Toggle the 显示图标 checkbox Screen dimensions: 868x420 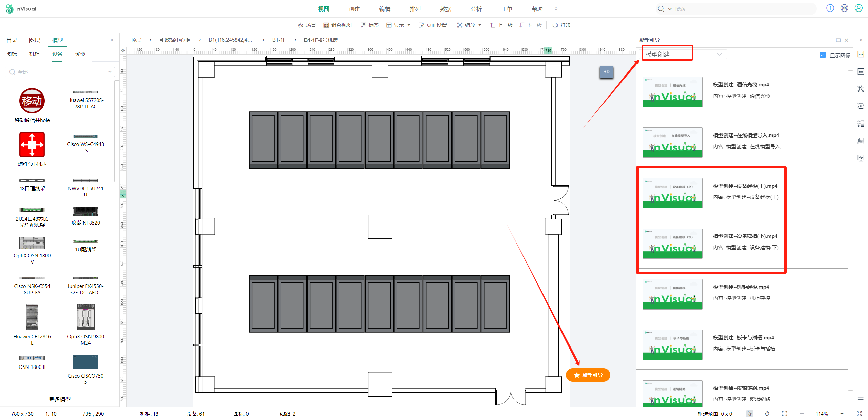pos(823,55)
